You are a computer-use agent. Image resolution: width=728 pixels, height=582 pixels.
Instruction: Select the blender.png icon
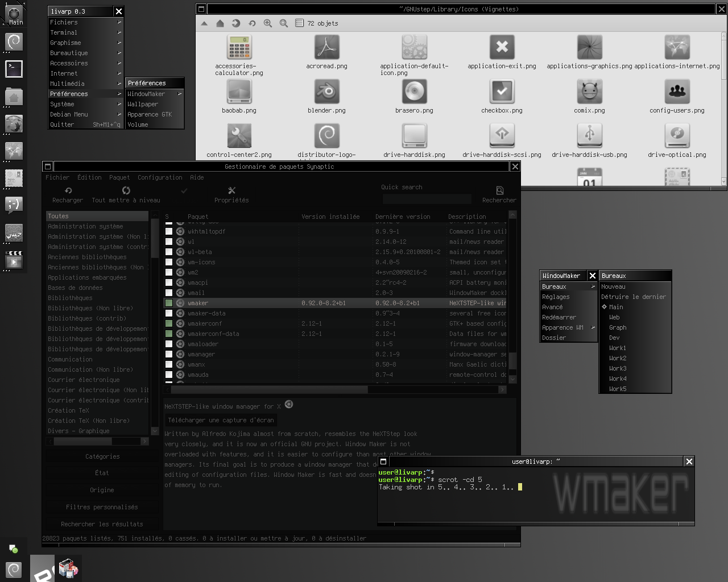pyautogui.click(x=327, y=92)
